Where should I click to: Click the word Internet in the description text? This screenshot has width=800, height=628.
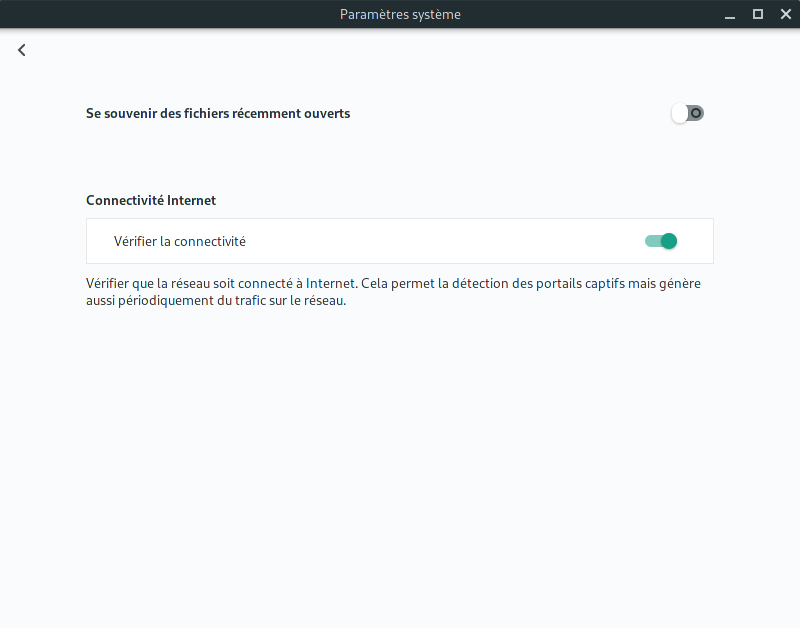[330, 283]
